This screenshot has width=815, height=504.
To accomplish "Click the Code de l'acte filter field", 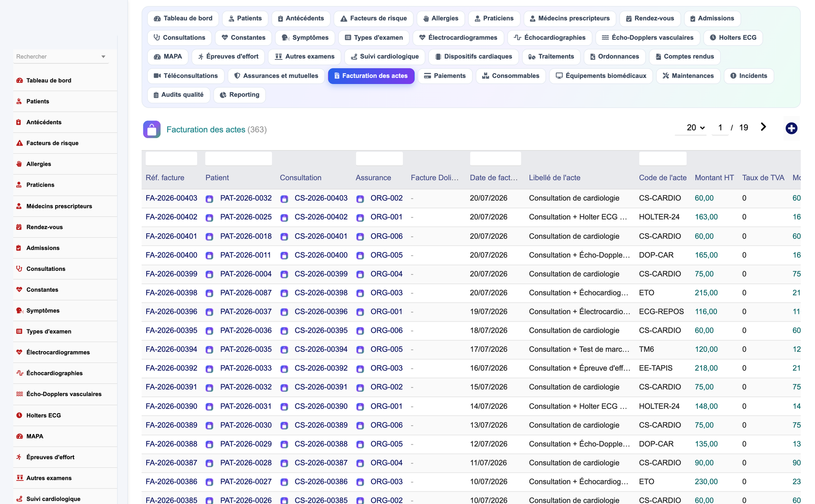I will (663, 159).
